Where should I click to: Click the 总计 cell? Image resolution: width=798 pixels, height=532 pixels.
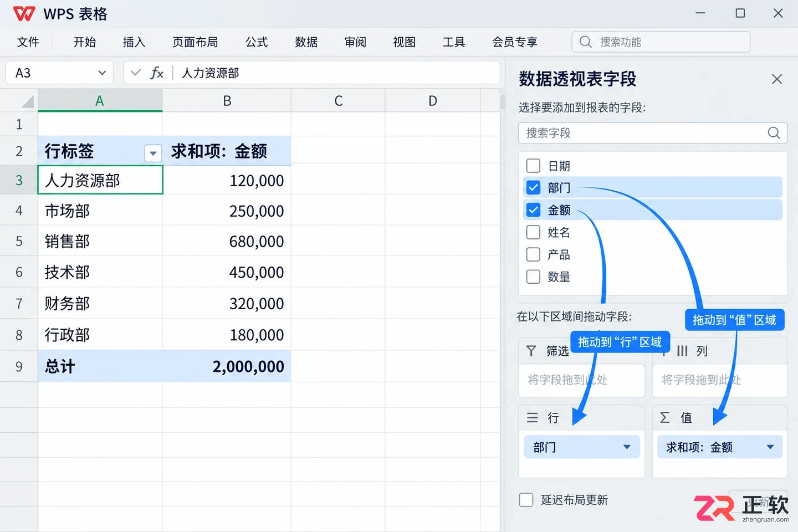100,366
